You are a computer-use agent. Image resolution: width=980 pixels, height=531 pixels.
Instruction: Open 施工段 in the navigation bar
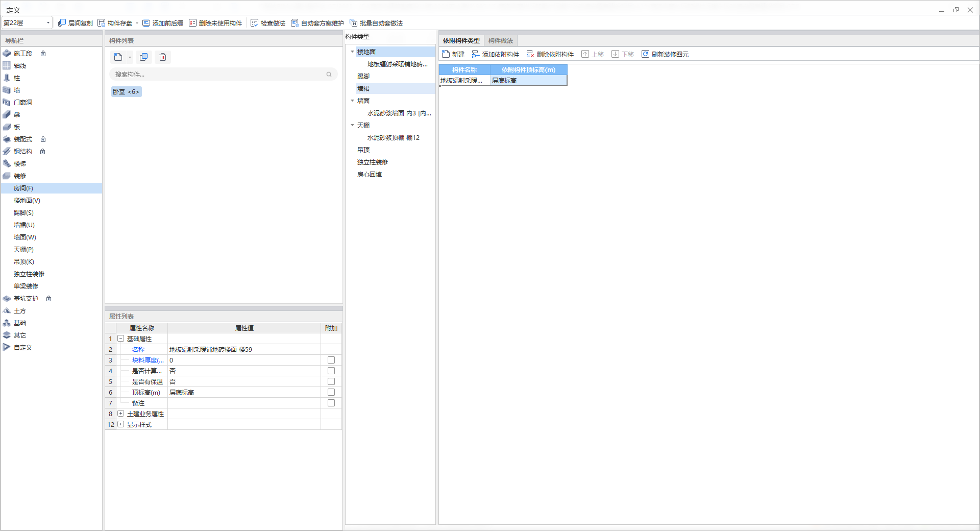coord(23,54)
